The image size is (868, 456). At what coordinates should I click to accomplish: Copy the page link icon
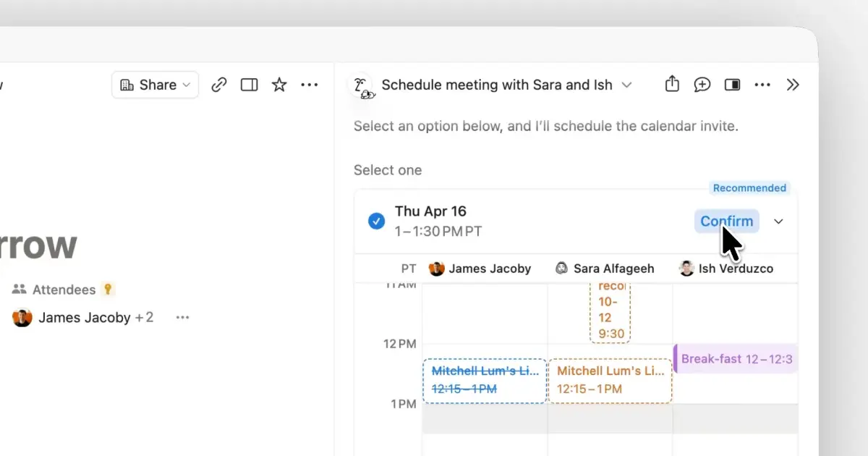click(218, 85)
